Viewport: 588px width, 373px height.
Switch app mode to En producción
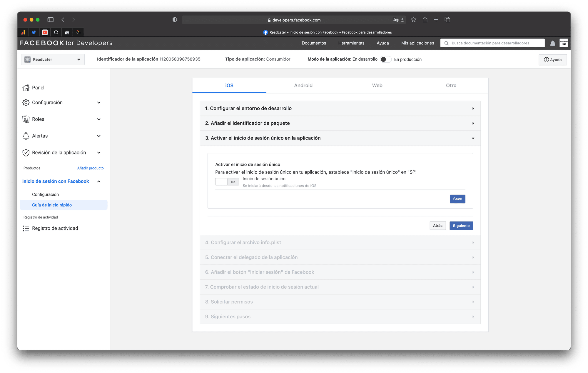[385, 59]
